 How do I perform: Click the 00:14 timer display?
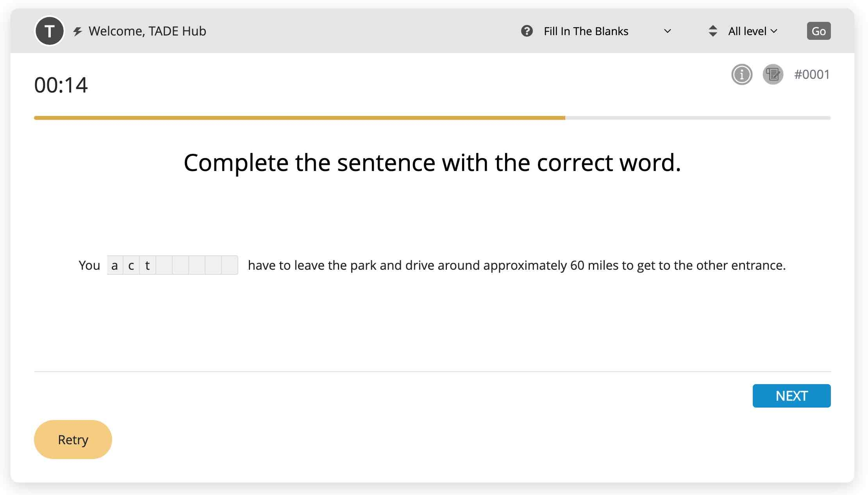61,85
